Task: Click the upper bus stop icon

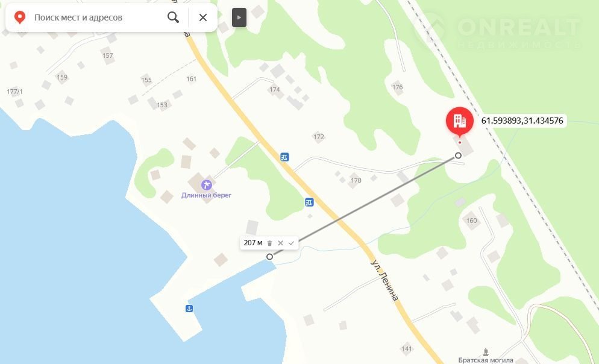Action: coord(284,157)
